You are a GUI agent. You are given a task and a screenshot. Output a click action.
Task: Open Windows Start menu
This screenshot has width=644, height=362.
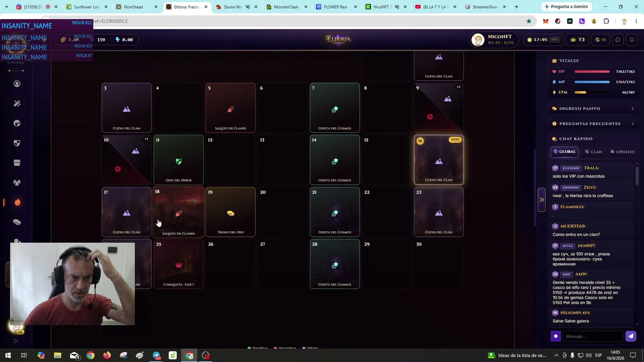click(x=8, y=355)
